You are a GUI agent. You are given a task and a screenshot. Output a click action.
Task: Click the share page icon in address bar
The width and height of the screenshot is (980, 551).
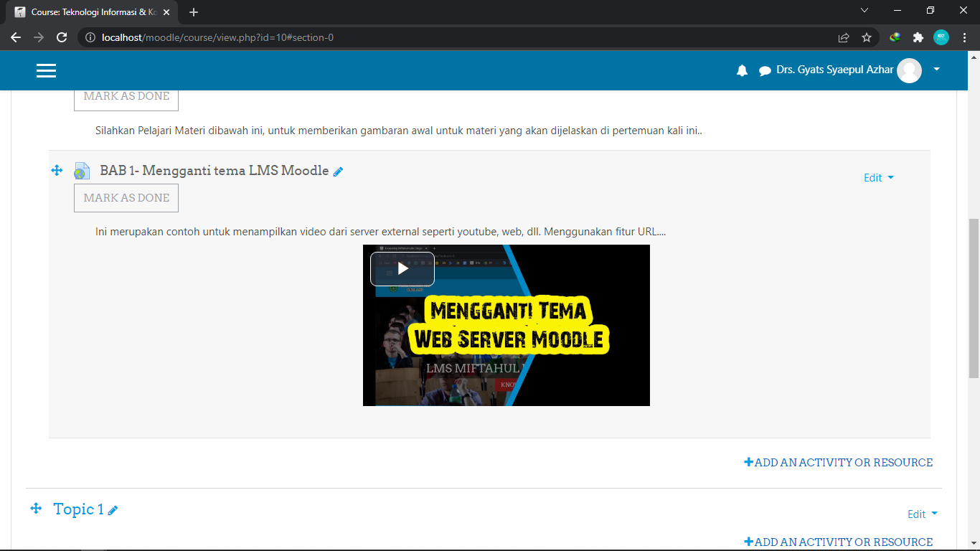coord(844,37)
